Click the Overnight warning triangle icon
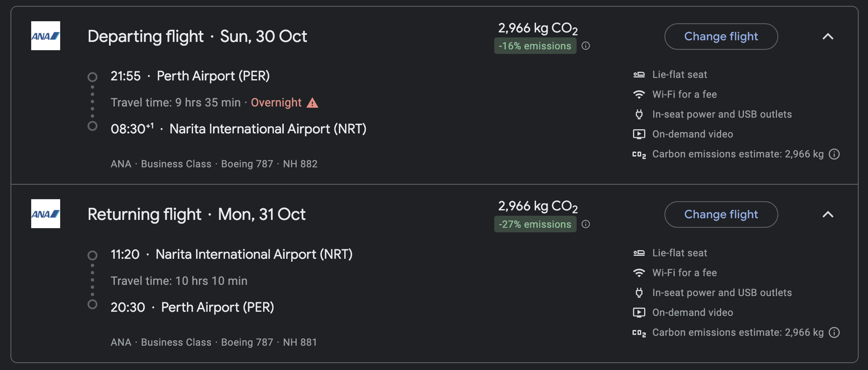868x370 pixels. pyautogui.click(x=312, y=103)
